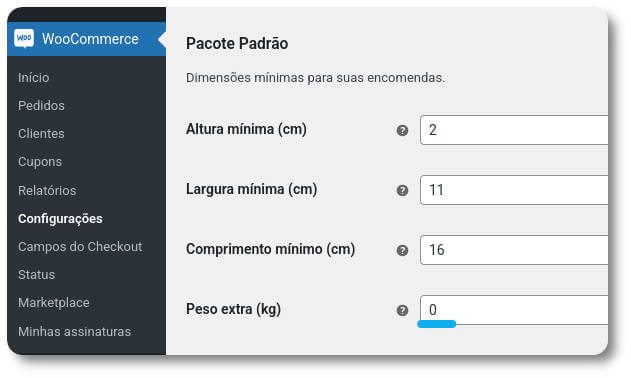Viewport: 631px width, 378px height.
Task: Click into the Largura mínima field
Action: point(514,190)
